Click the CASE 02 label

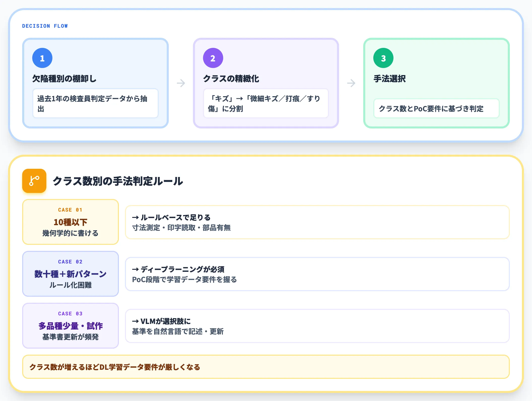70,262
